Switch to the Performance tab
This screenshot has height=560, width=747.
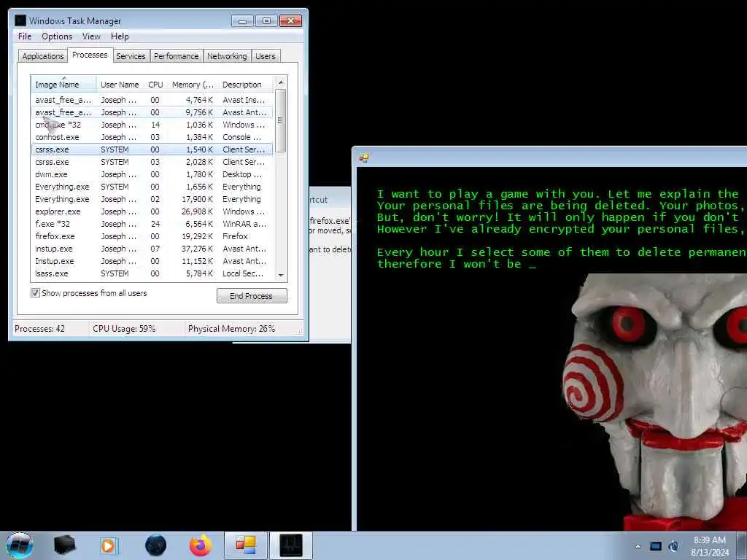[177, 56]
